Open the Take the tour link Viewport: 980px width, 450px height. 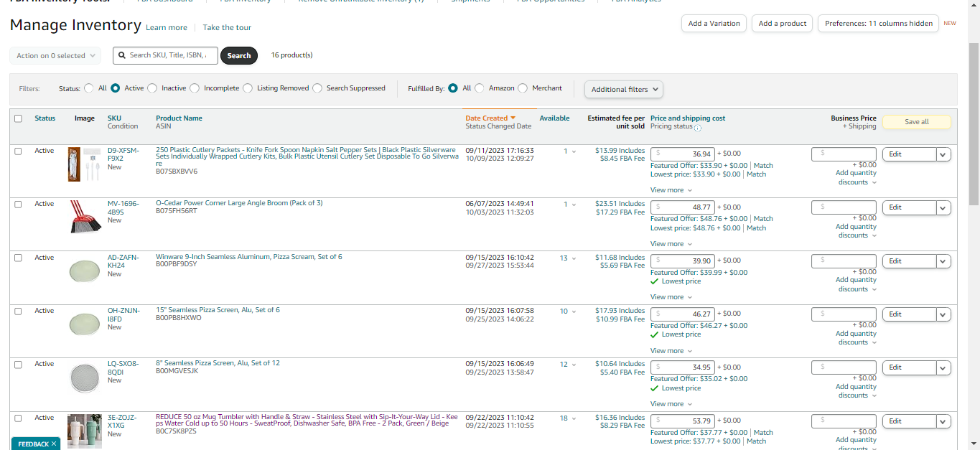pos(227,28)
